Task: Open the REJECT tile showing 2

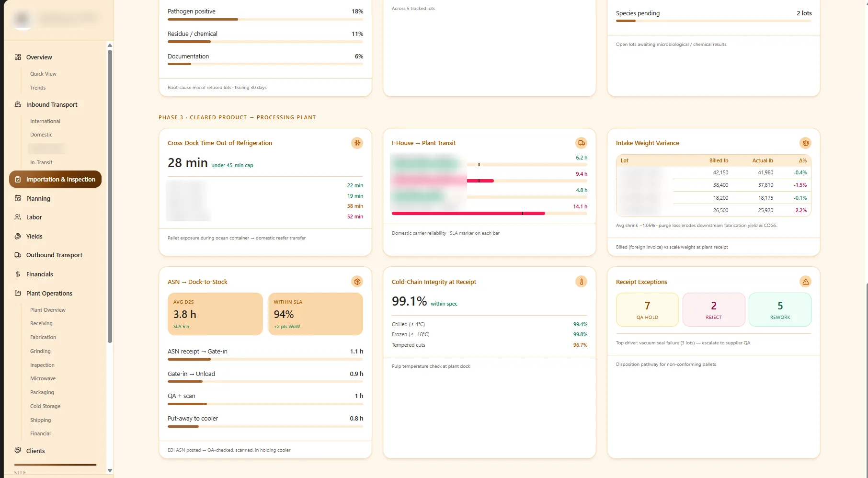Action: [714, 310]
